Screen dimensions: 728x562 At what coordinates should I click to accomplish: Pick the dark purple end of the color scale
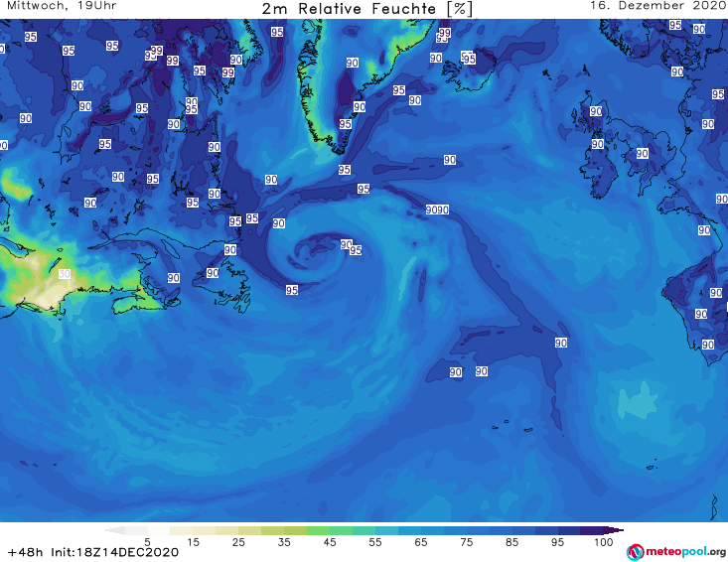click(613, 530)
